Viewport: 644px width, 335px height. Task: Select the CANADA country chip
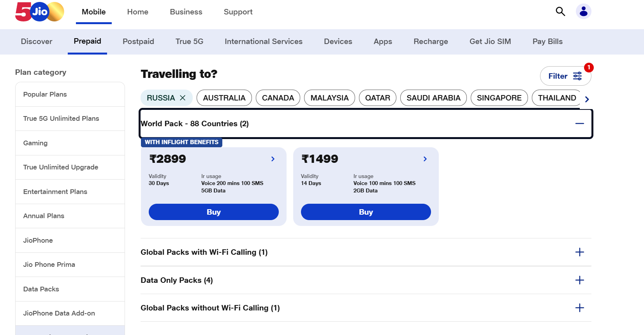pos(278,98)
